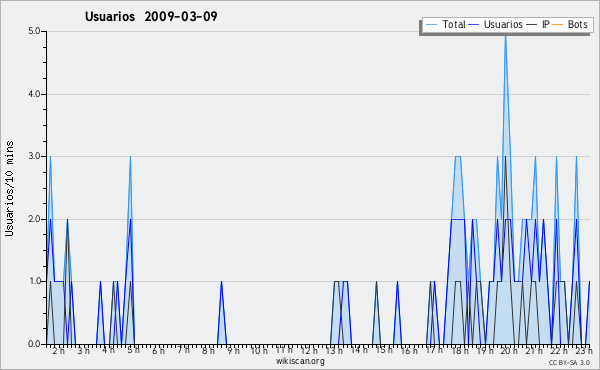Click the '12 h' x-axis label
The image size is (600, 370).
coord(309,351)
